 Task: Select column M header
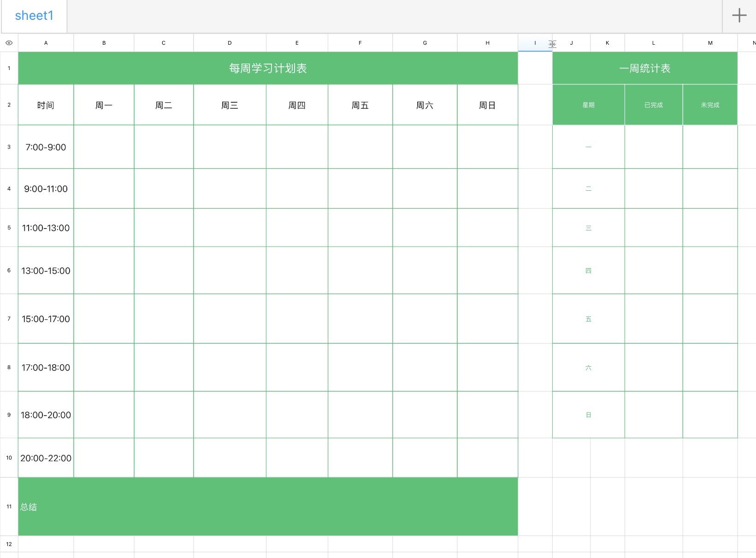click(x=710, y=43)
